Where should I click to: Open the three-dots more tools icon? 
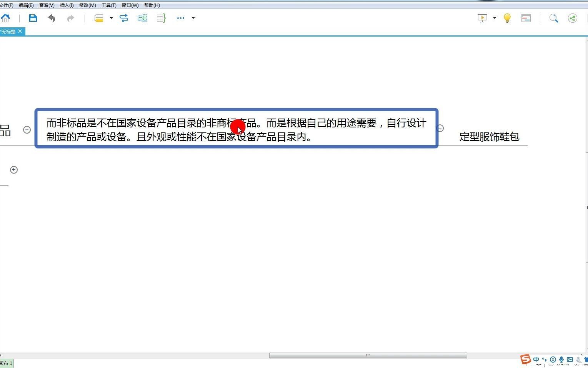181,18
